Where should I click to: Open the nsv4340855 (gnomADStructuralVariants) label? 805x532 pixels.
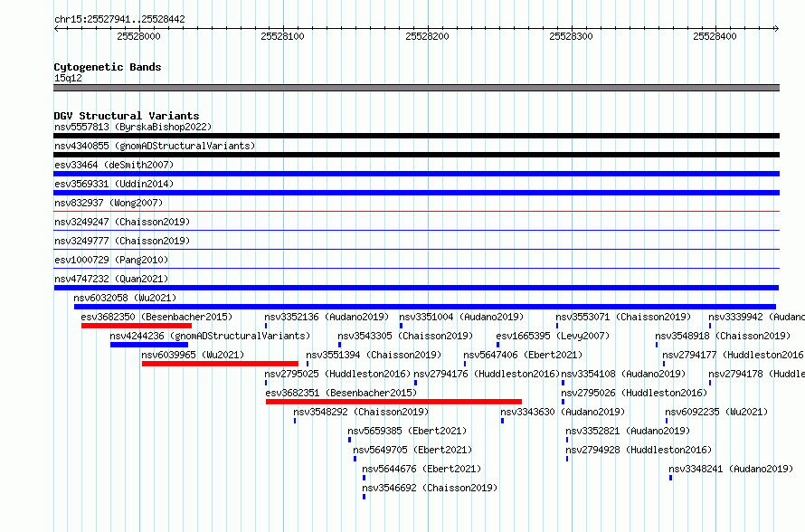pos(155,146)
